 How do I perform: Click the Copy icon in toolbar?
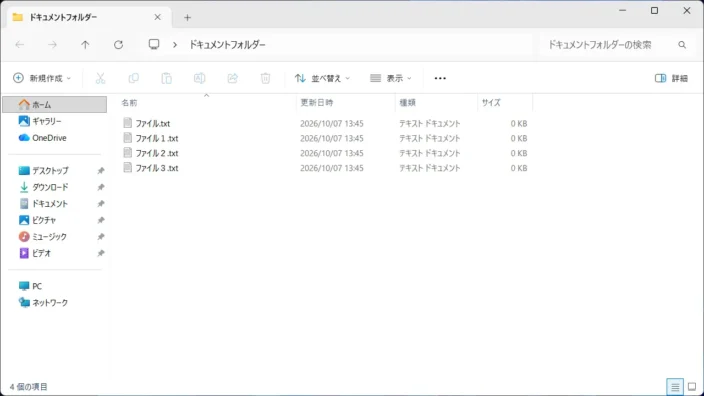coord(133,78)
